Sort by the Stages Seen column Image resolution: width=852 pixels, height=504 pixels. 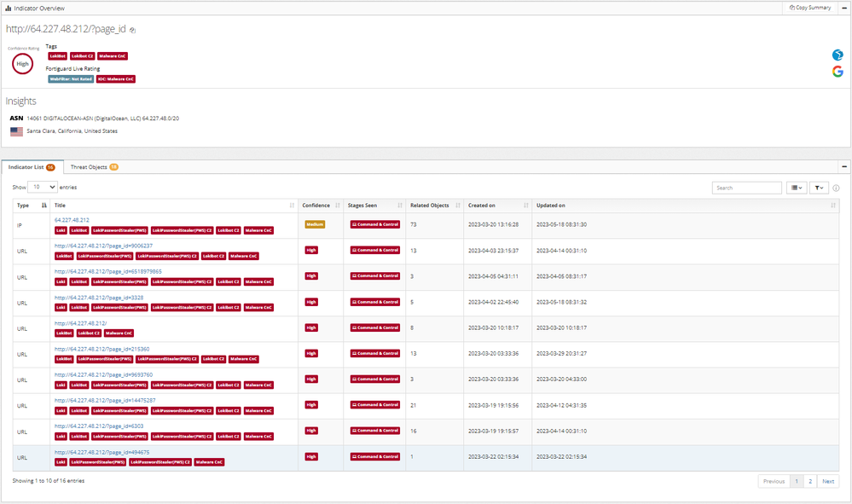click(374, 206)
